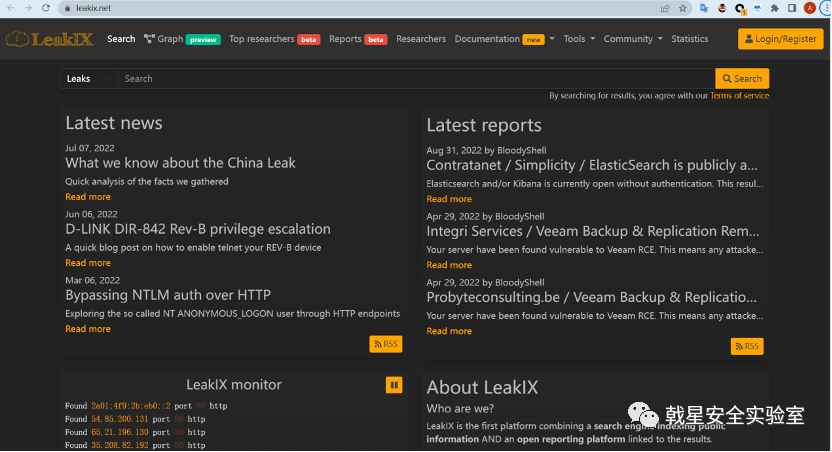The width and height of the screenshot is (832, 452).
Task: Open the Probyteconsulting.be Veeam report
Action: tap(592, 298)
